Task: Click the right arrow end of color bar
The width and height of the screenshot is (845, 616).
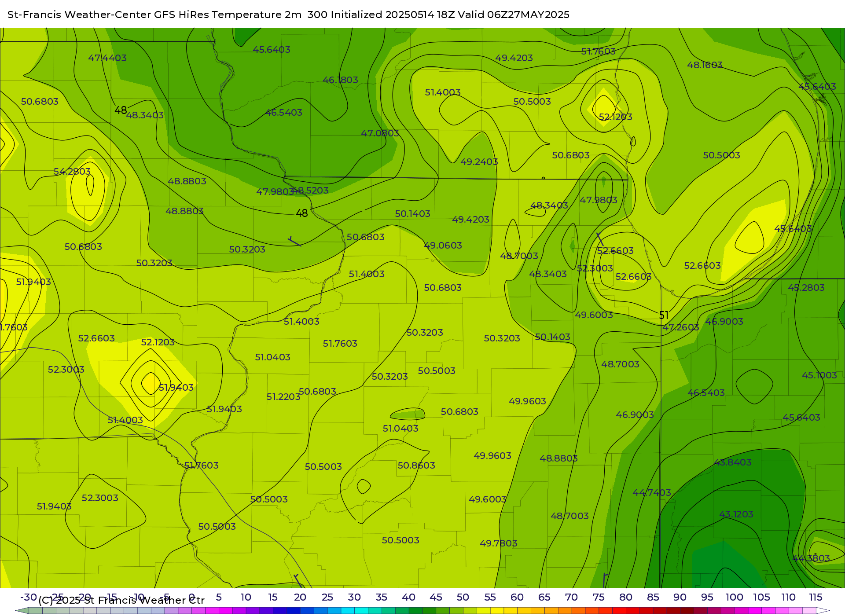Action: click(x=823, y=611)
